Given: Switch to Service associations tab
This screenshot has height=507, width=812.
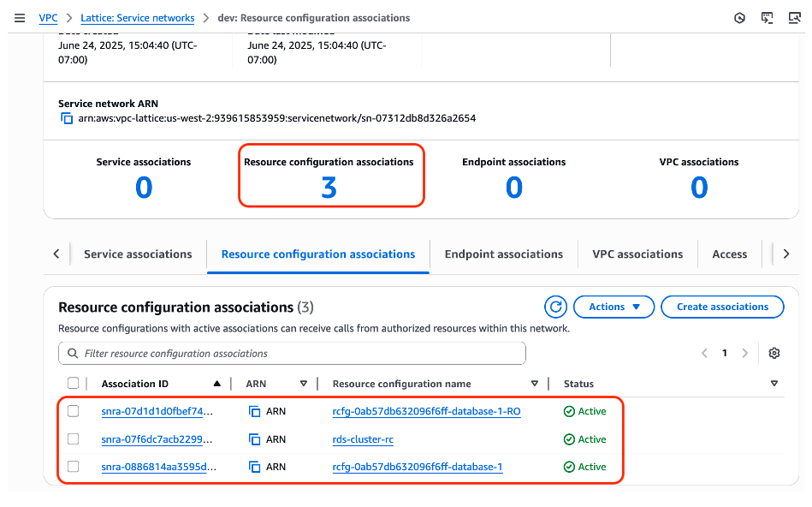Looking at the screenshot, I should point(138,254).
